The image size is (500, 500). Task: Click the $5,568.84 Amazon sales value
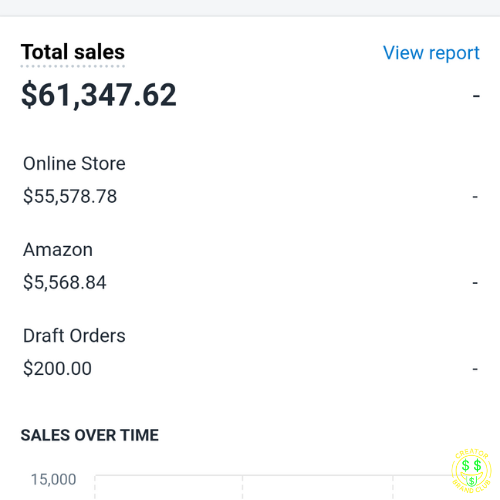(x=65, y=282)
